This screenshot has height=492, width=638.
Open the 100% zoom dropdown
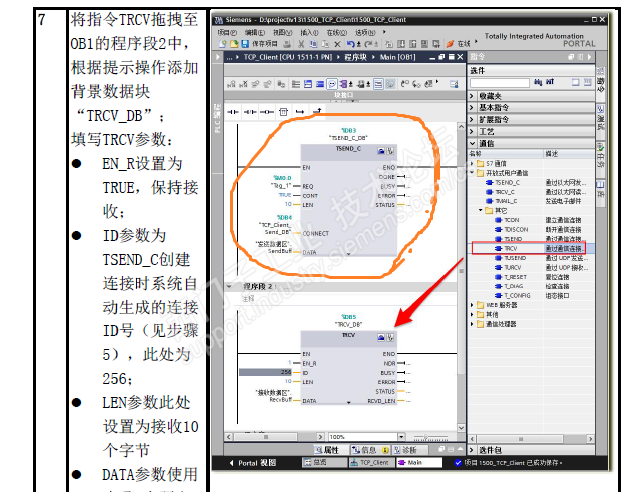(x=401, y=437)
